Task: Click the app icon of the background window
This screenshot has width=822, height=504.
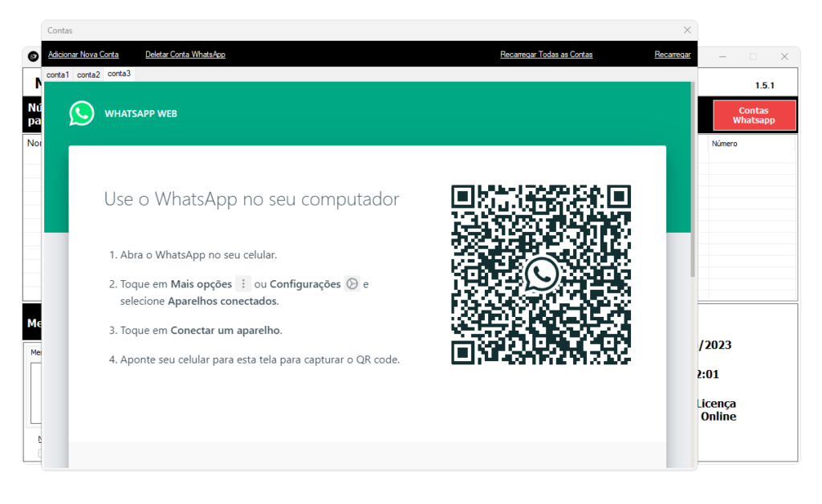Action: (33, 57)
